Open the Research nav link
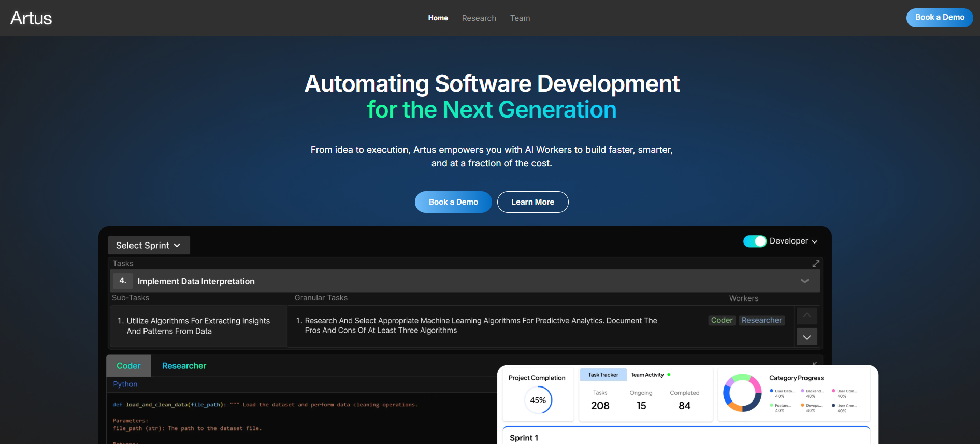 click(479, 18)
